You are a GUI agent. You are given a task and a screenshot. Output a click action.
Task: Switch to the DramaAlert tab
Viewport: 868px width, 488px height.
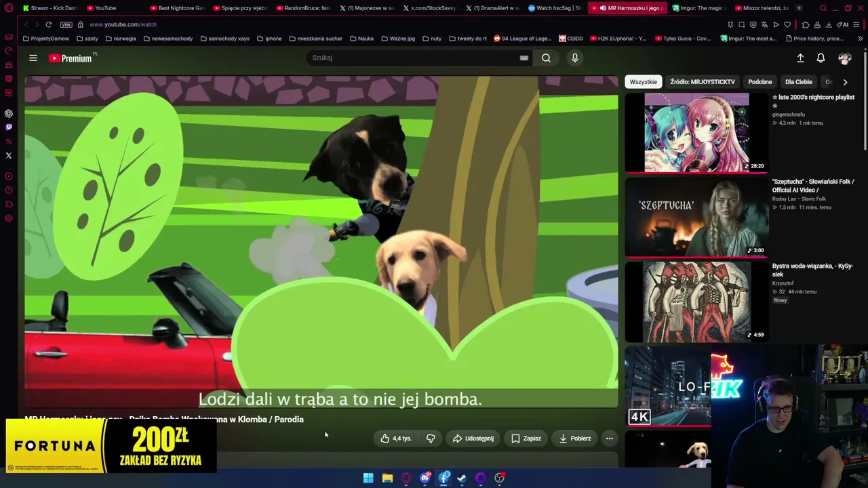(x=492, y=8)
